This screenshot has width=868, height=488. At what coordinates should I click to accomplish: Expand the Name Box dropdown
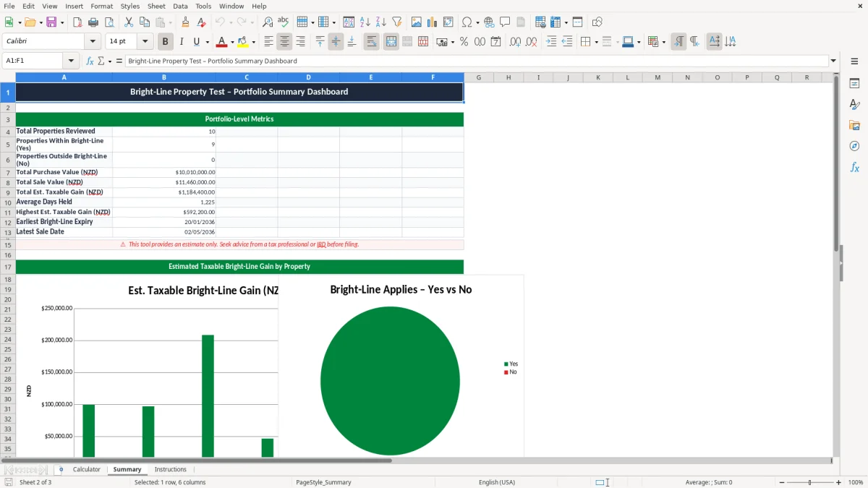click(x=71, y=61)
